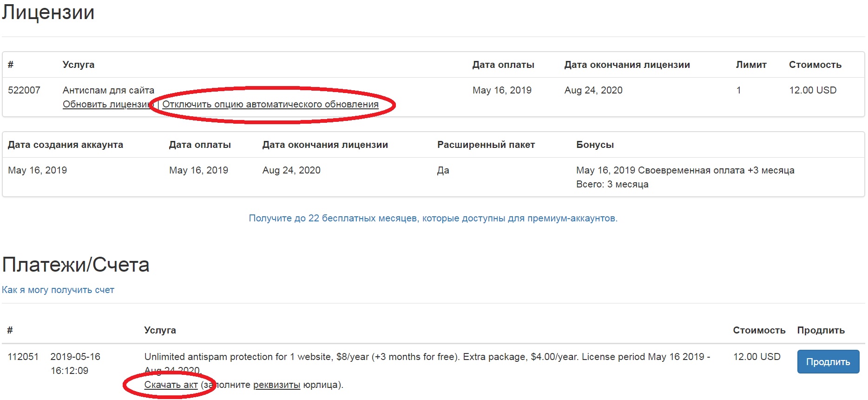Click the 'Антиспам для сайта' service name
868x400 pixels.
[x=108, y=90]
